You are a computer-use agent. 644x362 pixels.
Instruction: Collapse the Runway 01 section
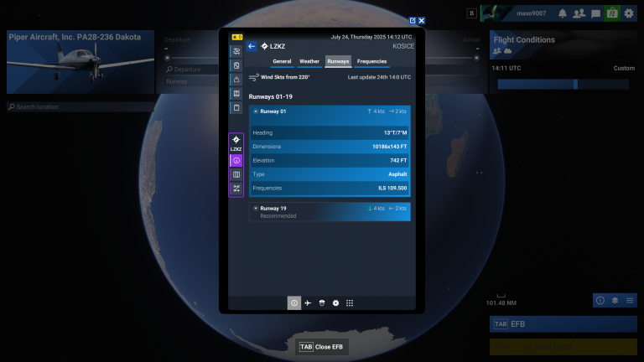point(256,111)
